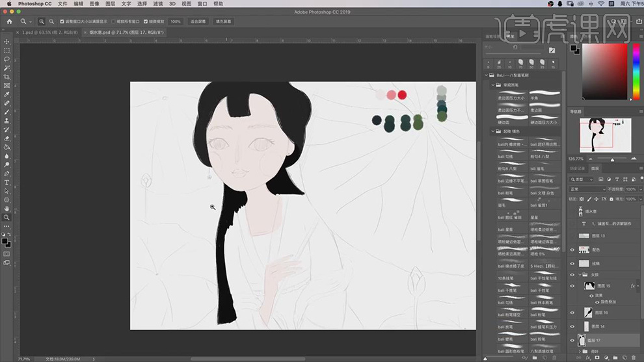Viewport: 644px width, 362px height.
Task: Select the Lasso tool
Action: [x=7, y=60]
